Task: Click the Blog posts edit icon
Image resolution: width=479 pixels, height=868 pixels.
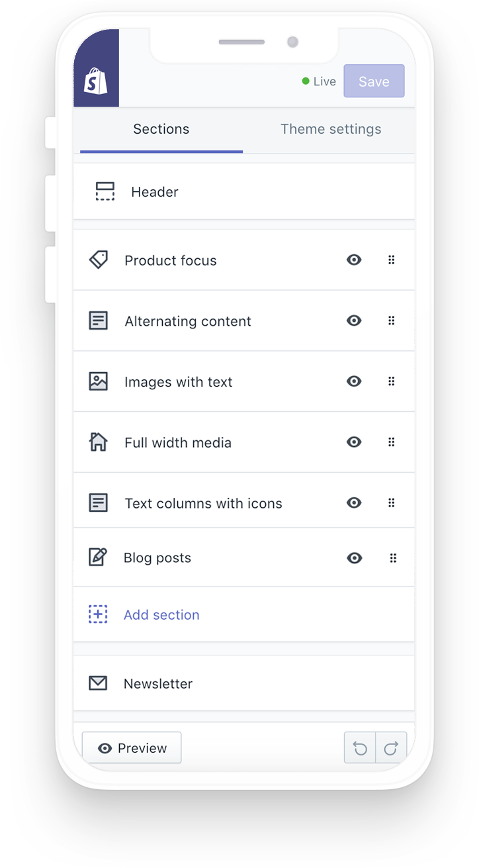Action: coord(98,557)
